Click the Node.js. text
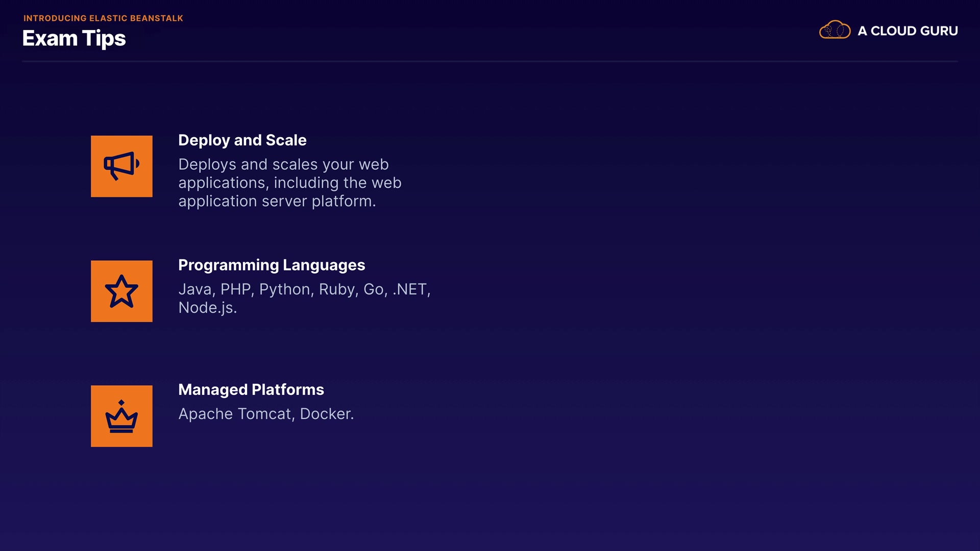This screenshot has width=980, height=551. pos(207,308)
